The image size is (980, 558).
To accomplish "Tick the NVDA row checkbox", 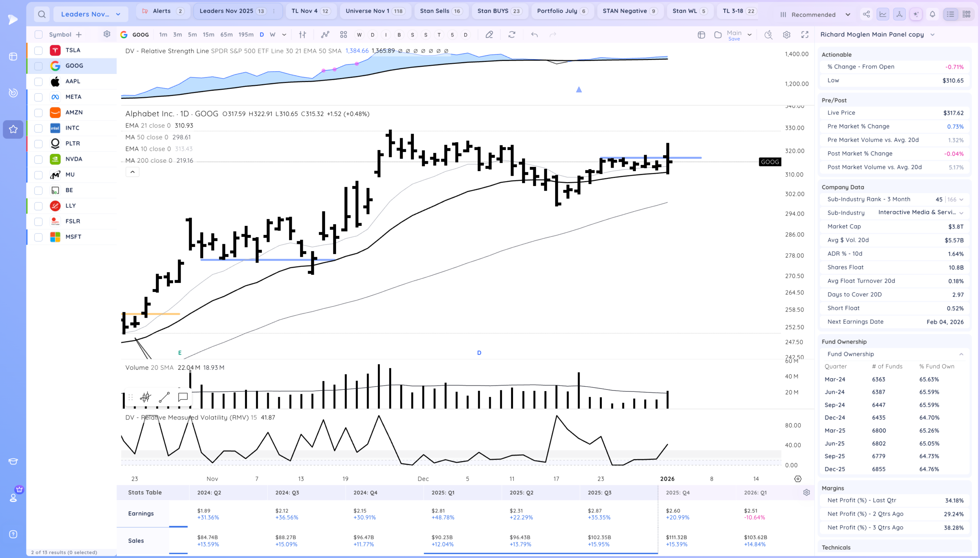I will tap(38, 159).
